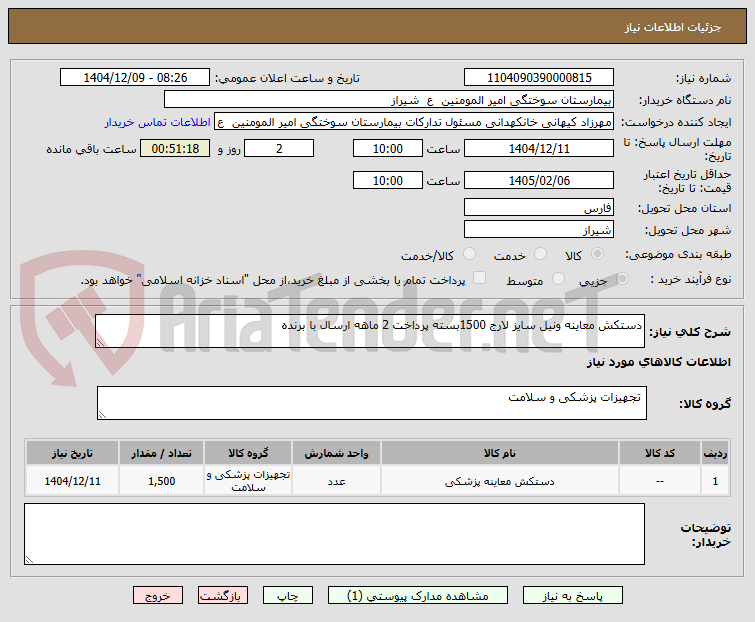Click the تاریخ نیاز column header

click(x=72, y=453)
